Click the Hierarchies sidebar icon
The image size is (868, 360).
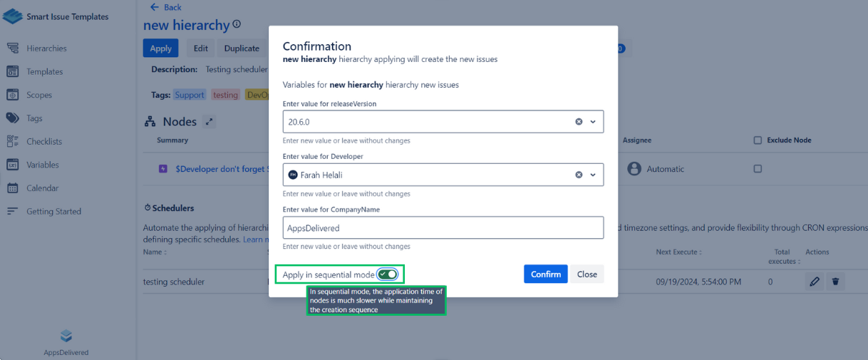tap(13, 48)
